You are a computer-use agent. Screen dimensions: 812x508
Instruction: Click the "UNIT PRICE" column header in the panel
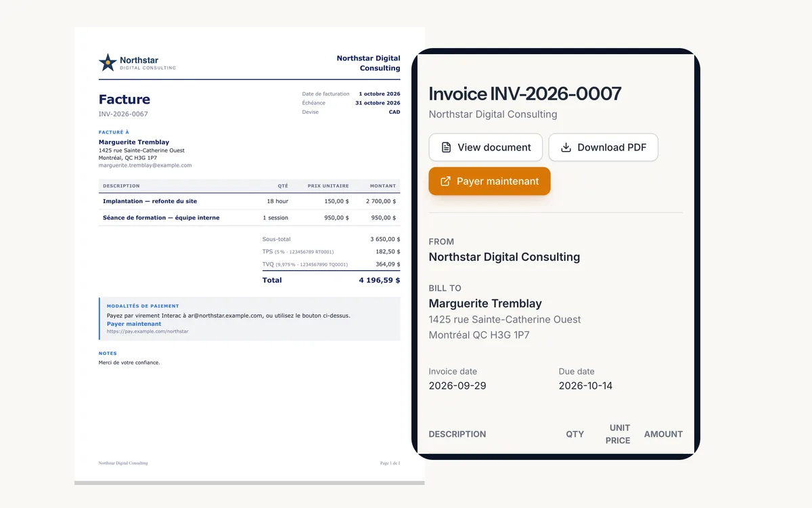[618, 434]
